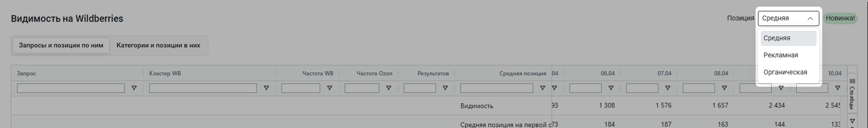Open filter icon for 08.04 column
This screenshot has height=128, width=868.
pyautogui.click(x=724, y=88)
